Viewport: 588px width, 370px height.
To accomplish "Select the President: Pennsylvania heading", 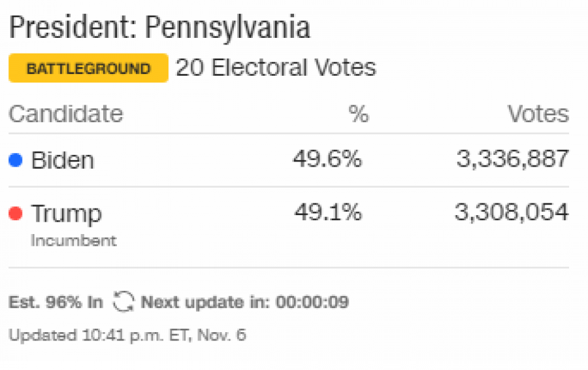I will 160,27.
